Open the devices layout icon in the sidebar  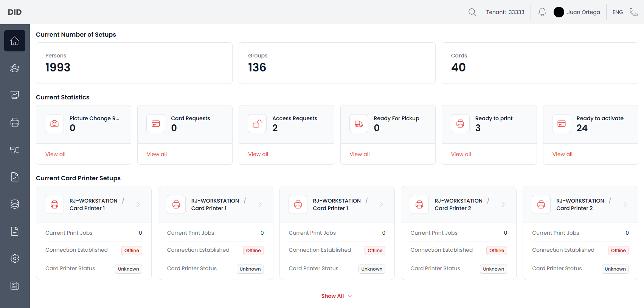[x=15, y=150]
